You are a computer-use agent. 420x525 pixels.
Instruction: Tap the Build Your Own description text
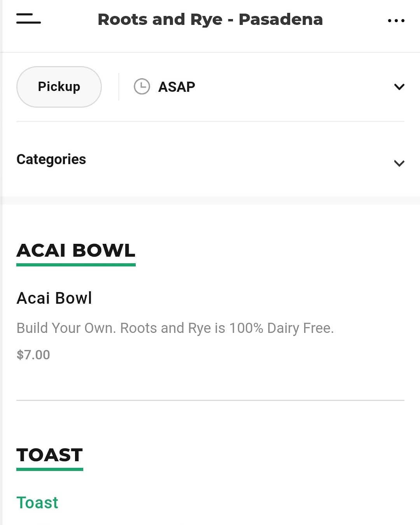click(175, 328)
